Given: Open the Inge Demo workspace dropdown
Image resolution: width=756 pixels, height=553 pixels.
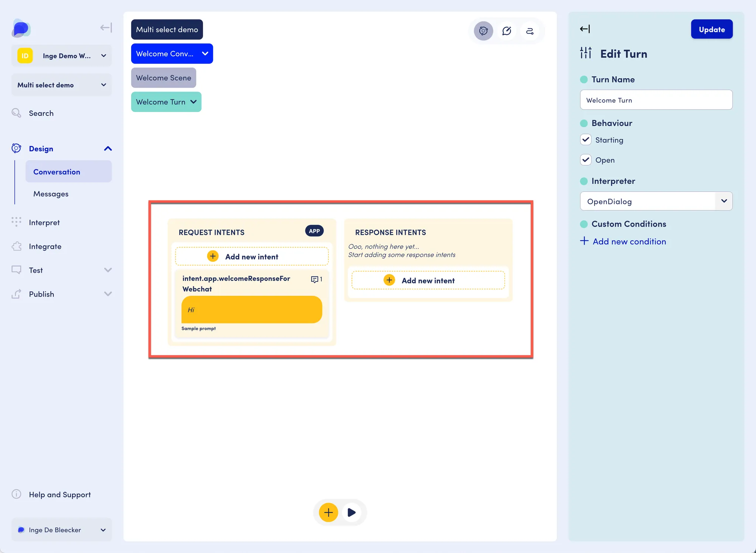Looking at the screenshot, I should [x=62, y=56].
